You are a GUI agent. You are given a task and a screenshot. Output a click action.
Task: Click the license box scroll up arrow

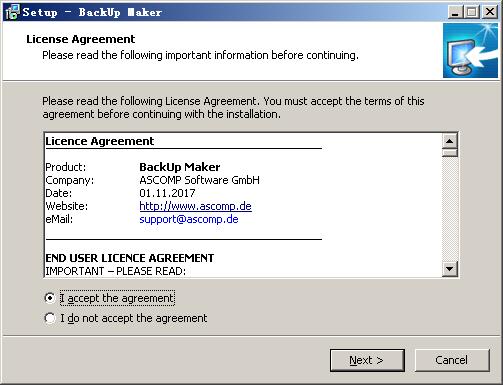point(450,141)
